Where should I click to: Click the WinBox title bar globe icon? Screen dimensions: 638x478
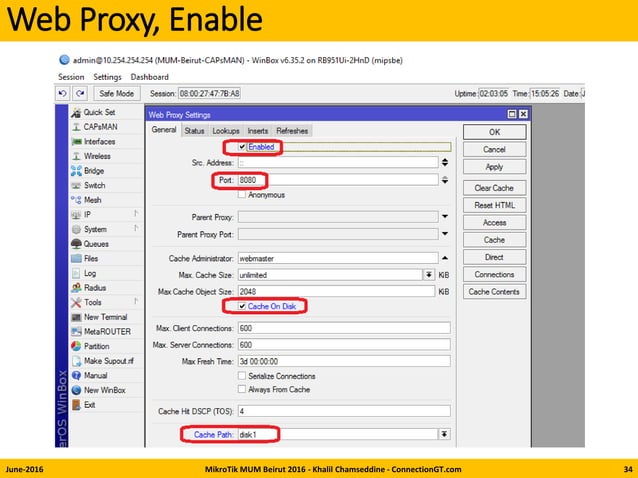pyautogui.click(x=64, y=60)
